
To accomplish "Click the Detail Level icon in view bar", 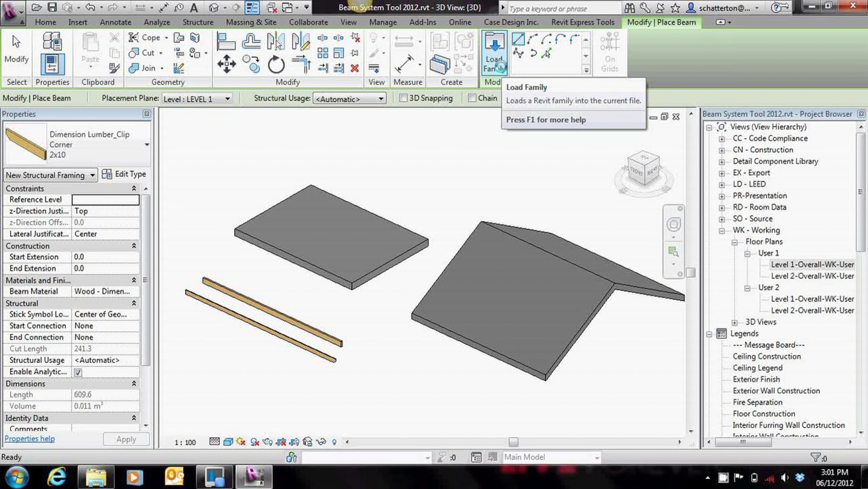I will point(214,442).
